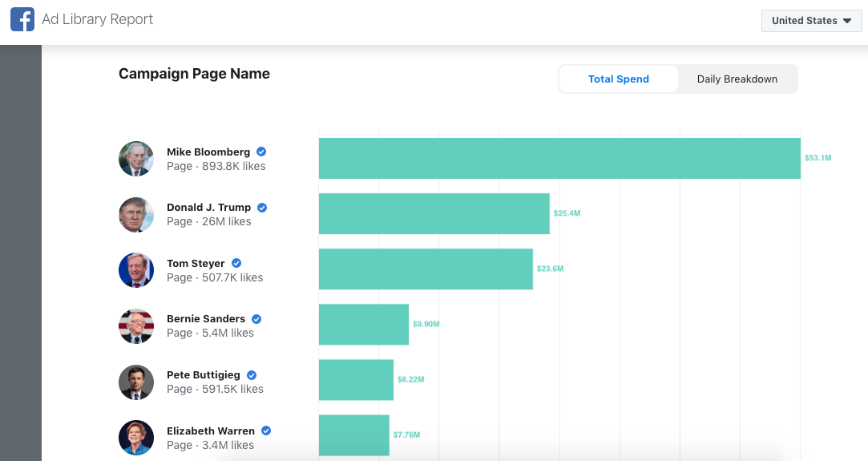Click Donald J. Trump's profile picture
868x461 pixels.
136,214
